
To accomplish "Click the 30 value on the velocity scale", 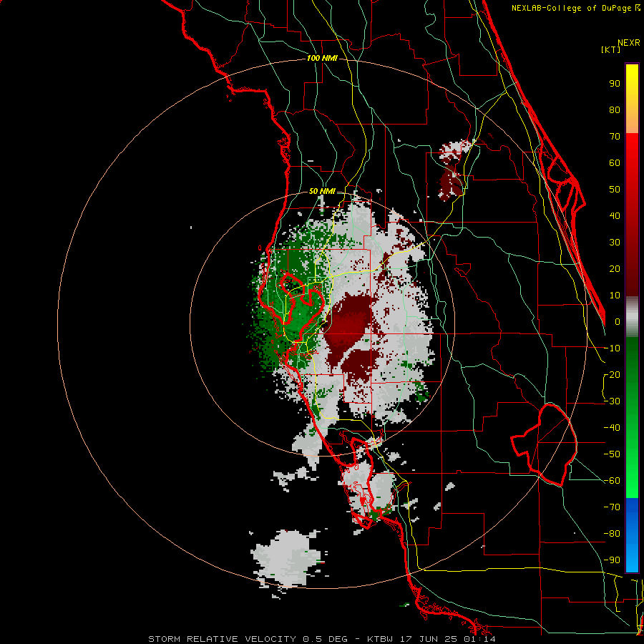I will (x=615, y=243).
